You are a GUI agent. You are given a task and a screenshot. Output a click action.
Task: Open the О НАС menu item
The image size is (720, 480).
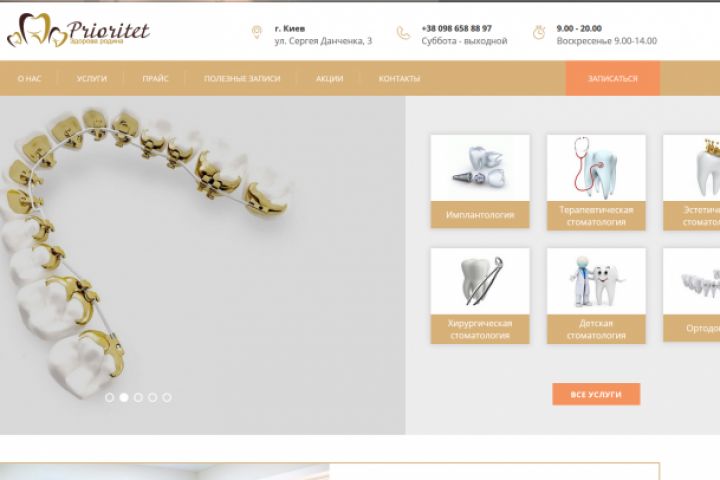[29, 79]
